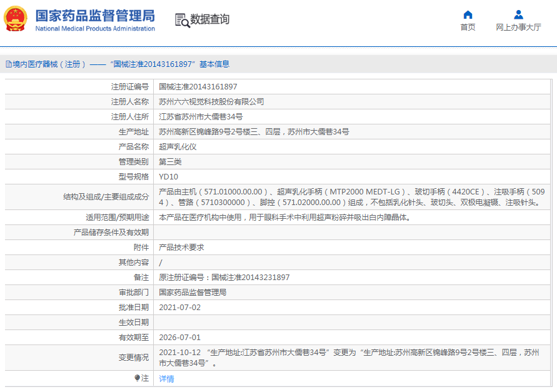Click the 国家药品监督管理局 header title
Viewport: 557px width, 392px height.
(95, 16)
